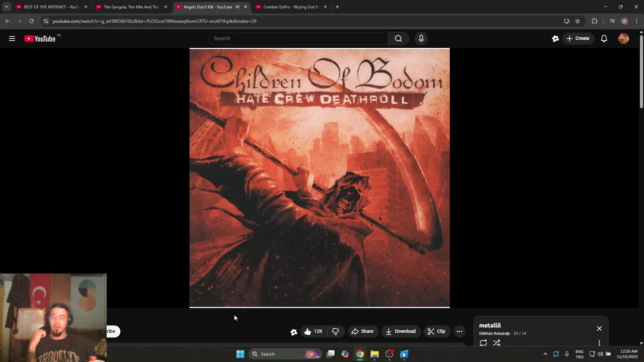Open metallö playlist options menu
This screenshot has width=644, height=362.
click(599, 343)
